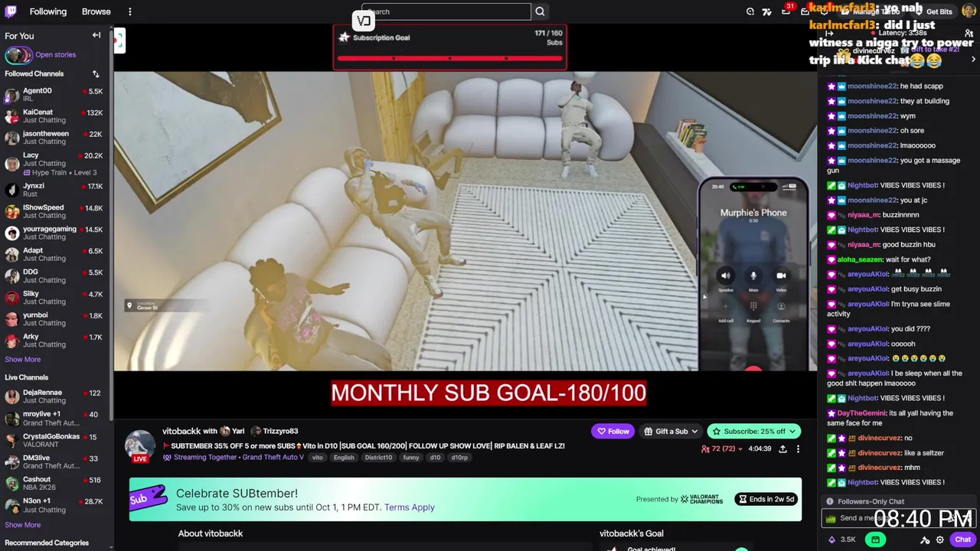Open Terms Apply link

point(410,507)
